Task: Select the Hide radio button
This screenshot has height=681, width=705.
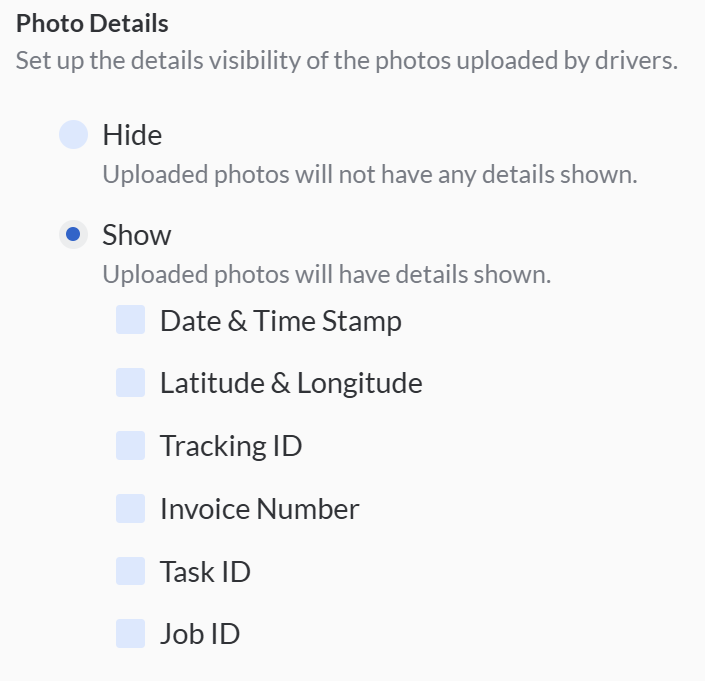Action: click(x=73, y=134)
